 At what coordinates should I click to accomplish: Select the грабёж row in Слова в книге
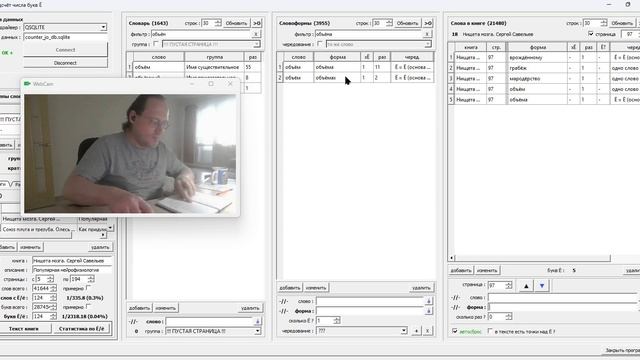pos(544,68)
